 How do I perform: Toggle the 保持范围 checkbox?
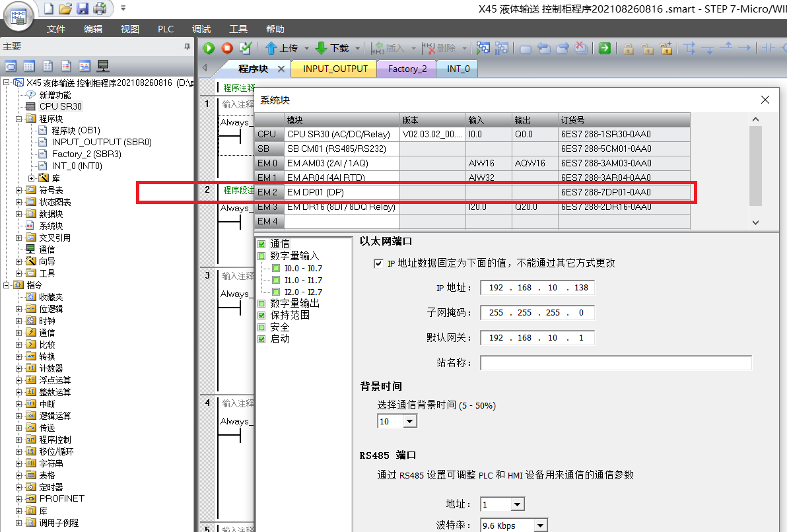point(261,316)
